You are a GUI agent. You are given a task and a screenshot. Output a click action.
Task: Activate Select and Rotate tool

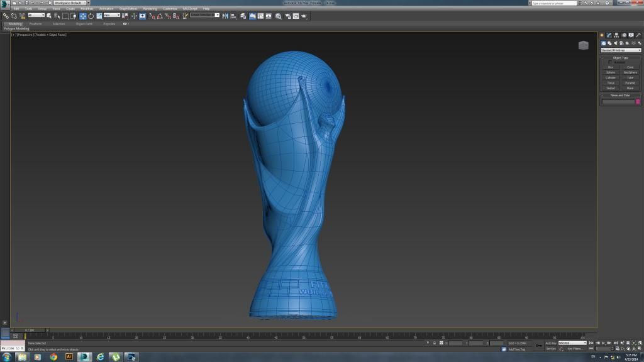coord(91,16)
